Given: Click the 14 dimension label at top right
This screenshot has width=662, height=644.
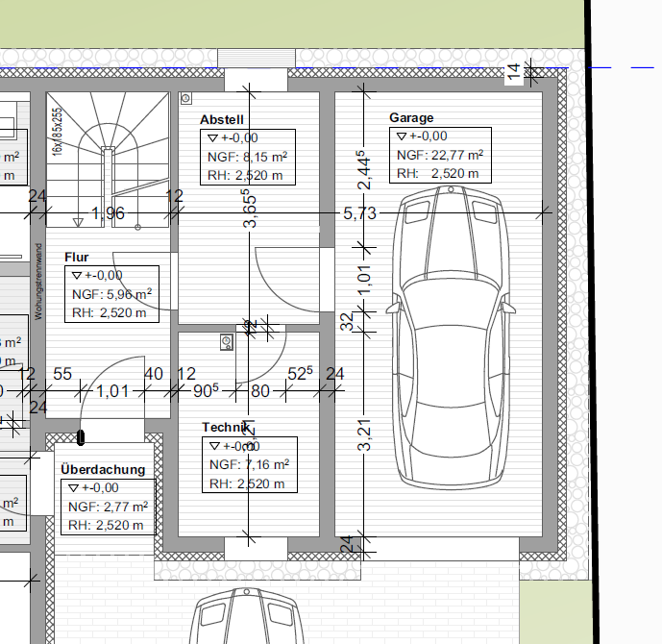Looking at the screenshot, I should click(514, 70).
